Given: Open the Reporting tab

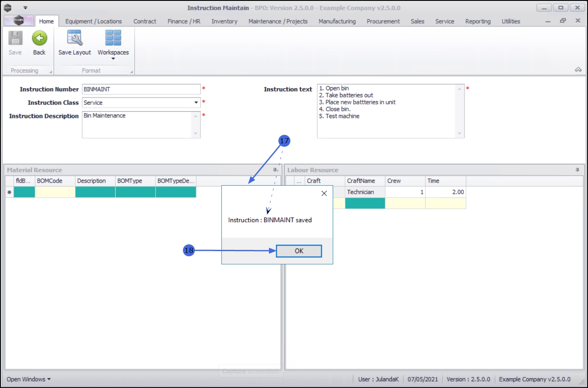Looking at the screenshot, I should click(x=478, y=21).
